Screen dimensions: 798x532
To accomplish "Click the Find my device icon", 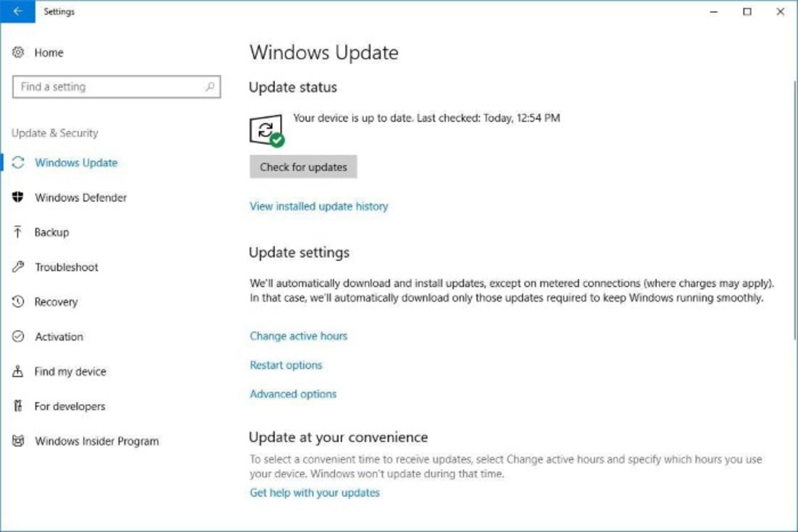I will [x=18, y=371].
